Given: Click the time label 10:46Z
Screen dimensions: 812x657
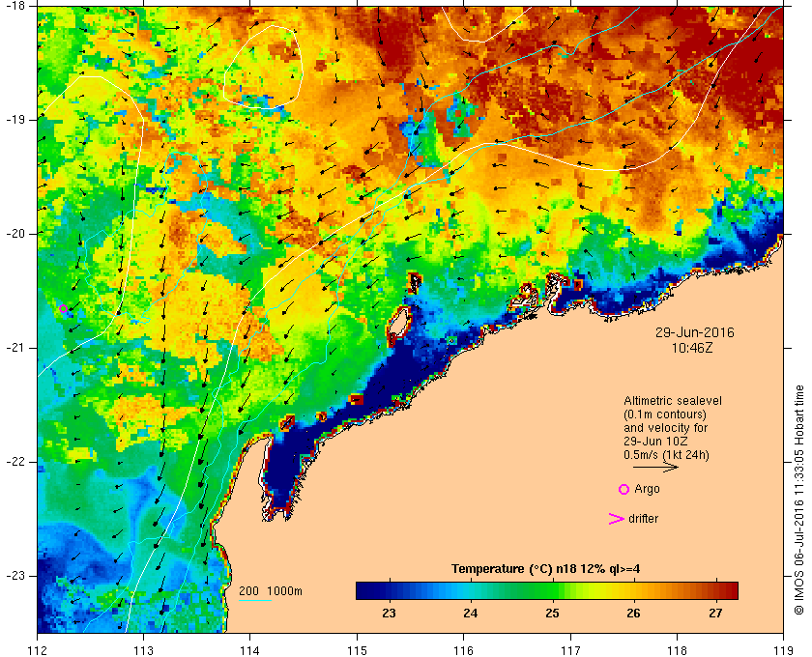Looking at the screenshot, I should (692, 349).
